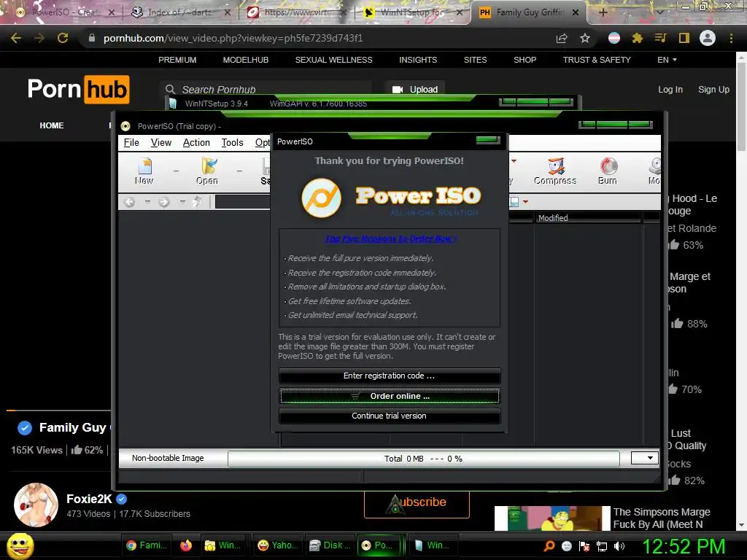Click the 12:52 PM taskbar clock
Screen dimensions: 747x560
pos(684,546)
